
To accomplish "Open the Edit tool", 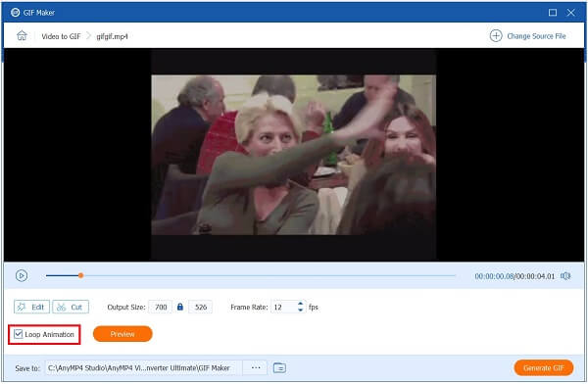I will (31, 307).
